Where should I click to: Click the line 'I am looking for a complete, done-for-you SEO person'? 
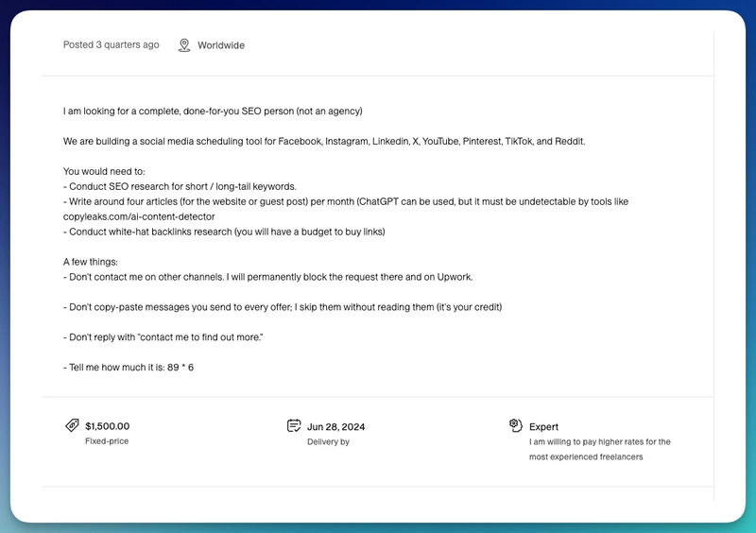pos(213,111)
